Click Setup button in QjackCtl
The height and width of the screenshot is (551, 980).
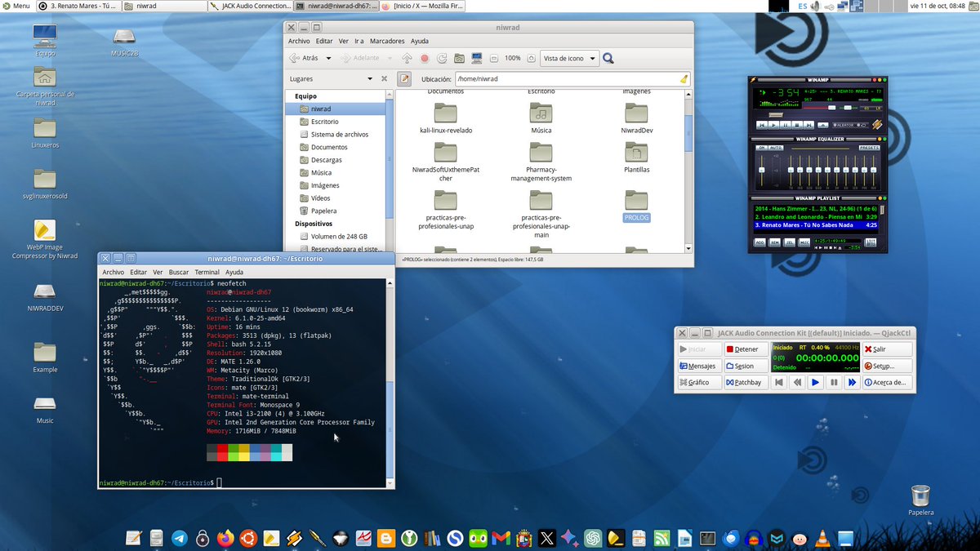887,366
